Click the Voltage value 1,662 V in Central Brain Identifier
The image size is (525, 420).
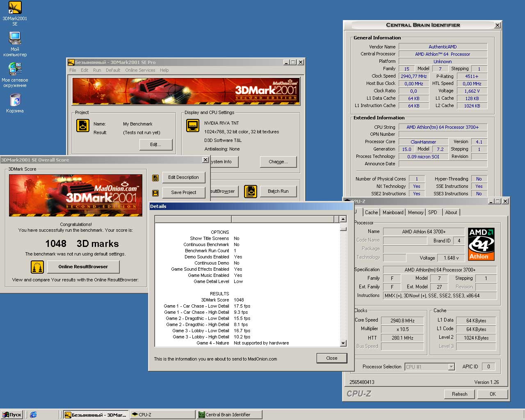pyautogui.click(x=472, y=91)
